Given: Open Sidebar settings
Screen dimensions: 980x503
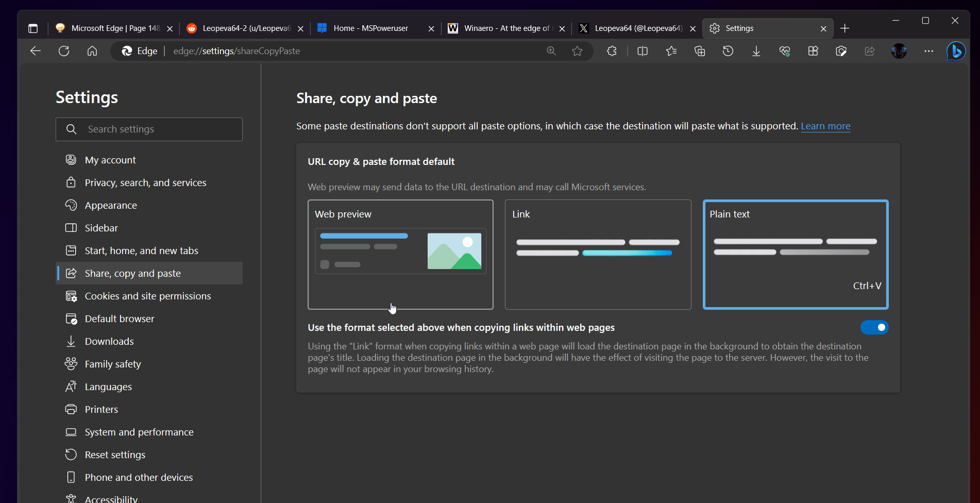Looking at the screenshot, I should 149,228.
